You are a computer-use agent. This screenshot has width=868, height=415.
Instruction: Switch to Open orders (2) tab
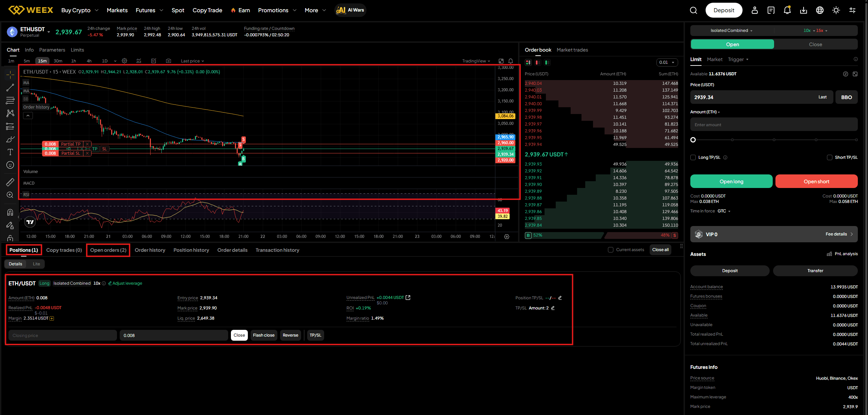[108, 250]
